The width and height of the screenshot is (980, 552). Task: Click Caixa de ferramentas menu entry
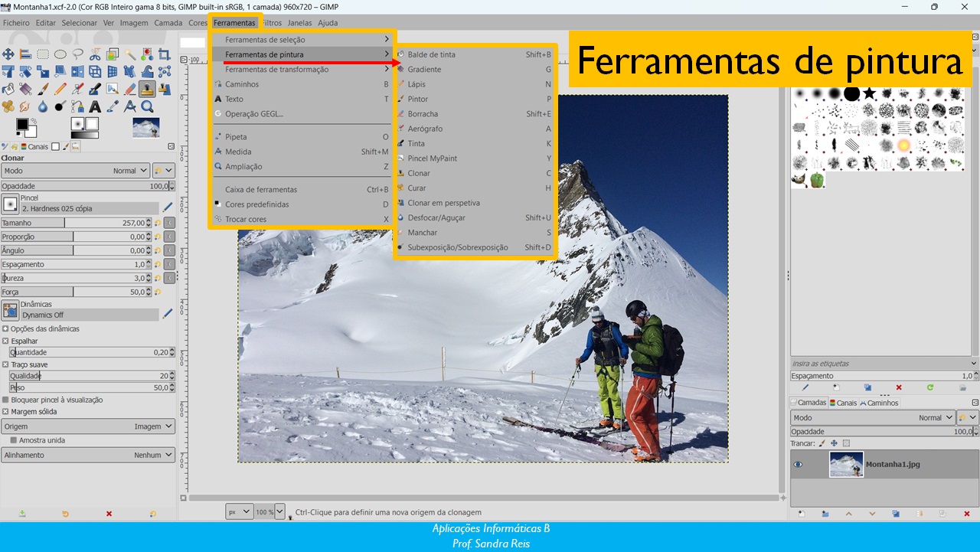point(261,190)
